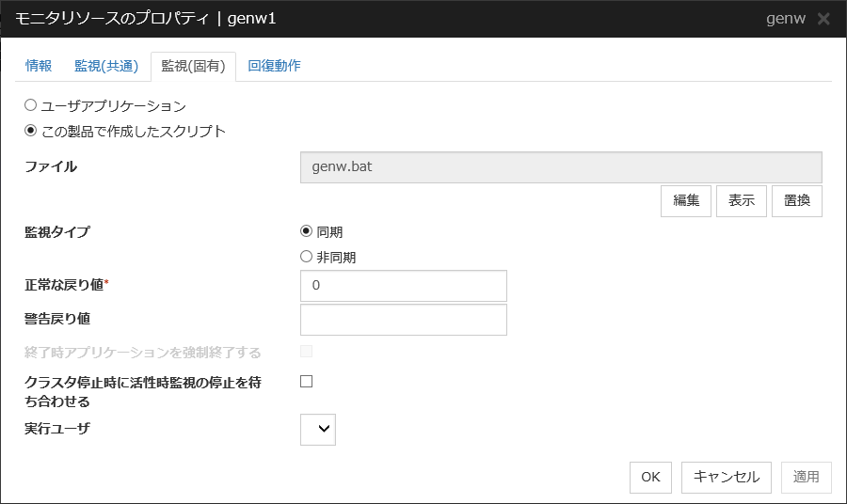Click the genw.bat file field
Screen dimensions: 847x504
561,167
